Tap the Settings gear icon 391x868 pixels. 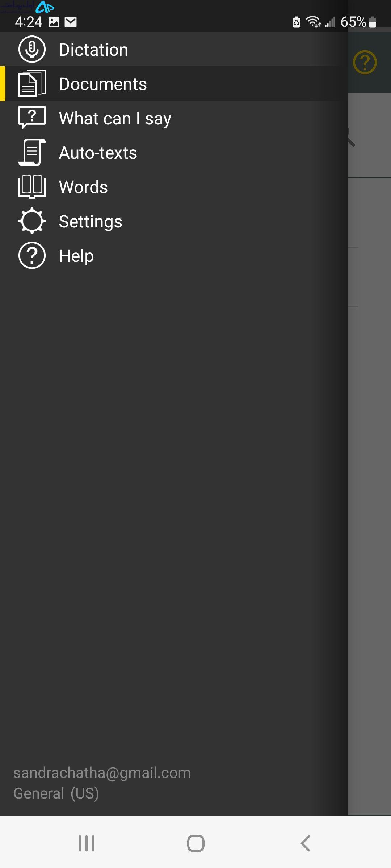pos(32,221)
